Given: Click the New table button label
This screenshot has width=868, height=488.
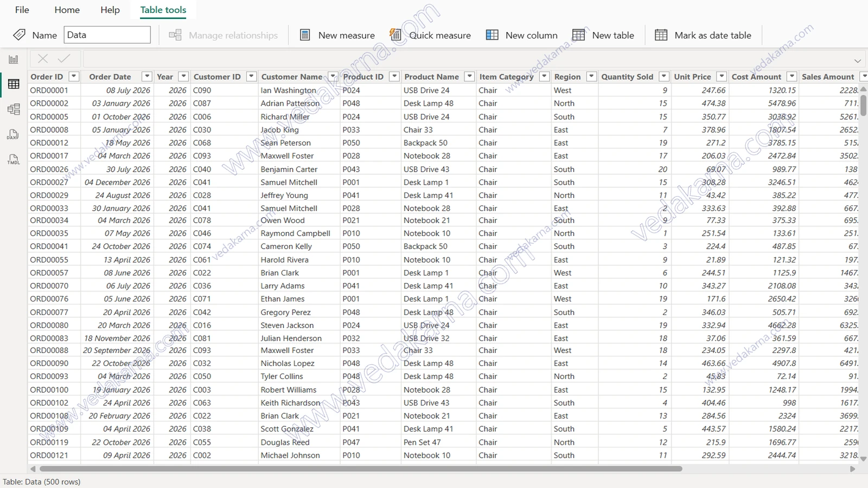Looking at the screenshot, I should click(613, 35).
